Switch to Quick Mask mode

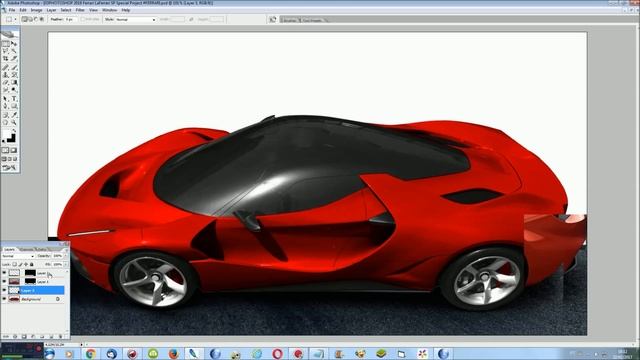point(14,150)
